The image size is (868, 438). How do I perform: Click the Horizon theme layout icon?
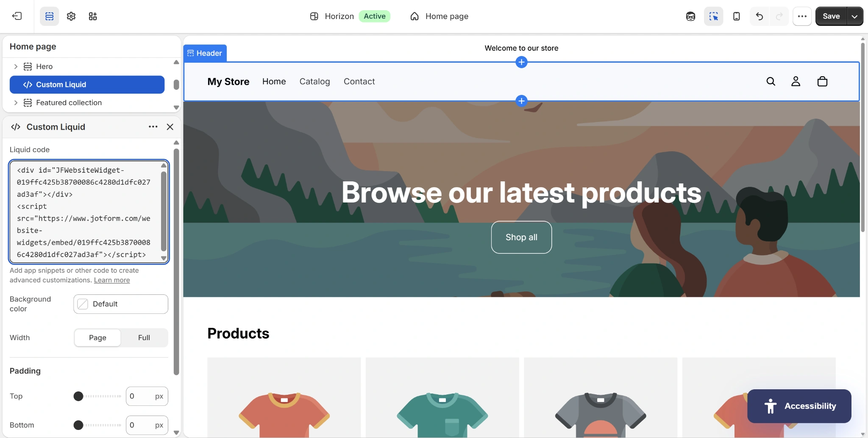pyautogui.click(x=314, y=16)
